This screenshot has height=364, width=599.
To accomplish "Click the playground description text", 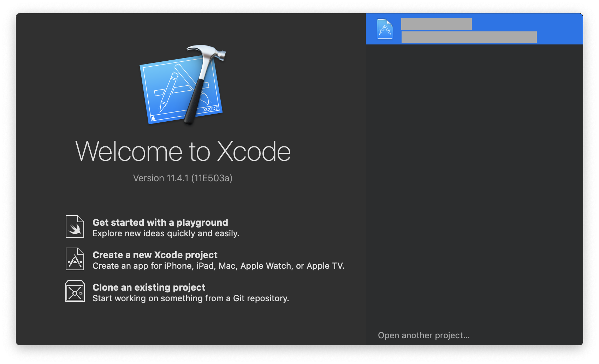I will tap(166, 233).
